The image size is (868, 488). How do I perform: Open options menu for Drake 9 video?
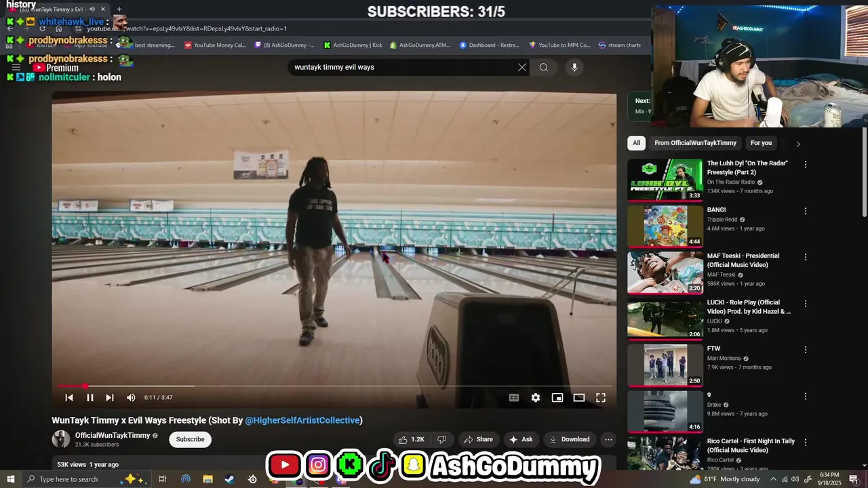(x=806, y=396)
